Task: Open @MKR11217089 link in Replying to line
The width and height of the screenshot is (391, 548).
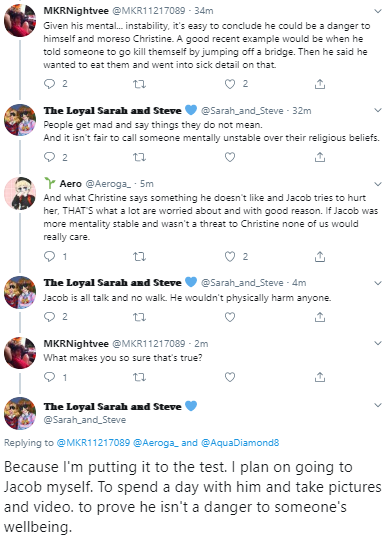Action: click(93, 443)
